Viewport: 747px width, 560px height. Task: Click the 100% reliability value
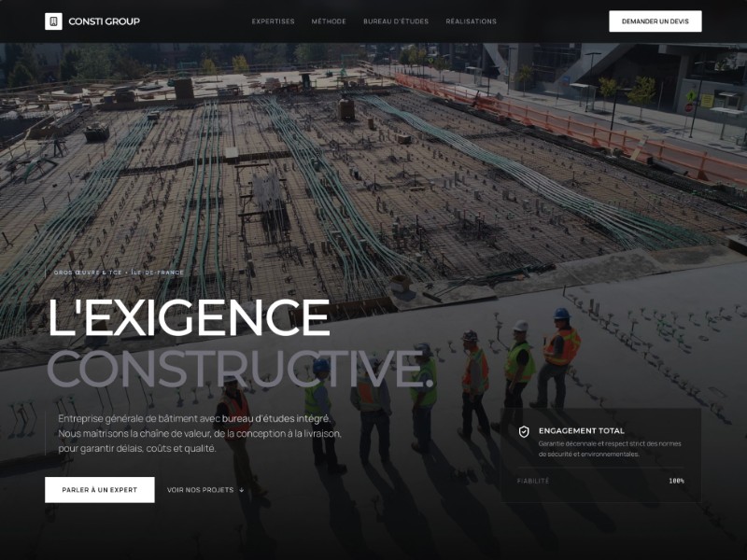(675, 481)
